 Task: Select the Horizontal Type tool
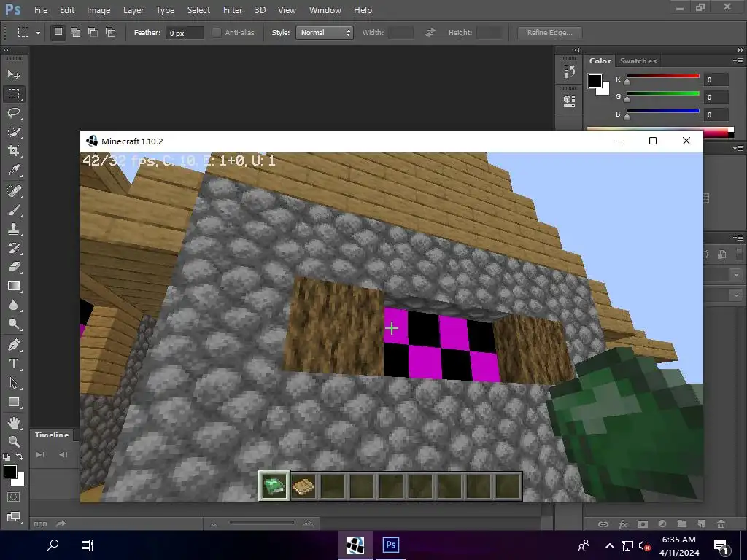(x=14, y=364)
